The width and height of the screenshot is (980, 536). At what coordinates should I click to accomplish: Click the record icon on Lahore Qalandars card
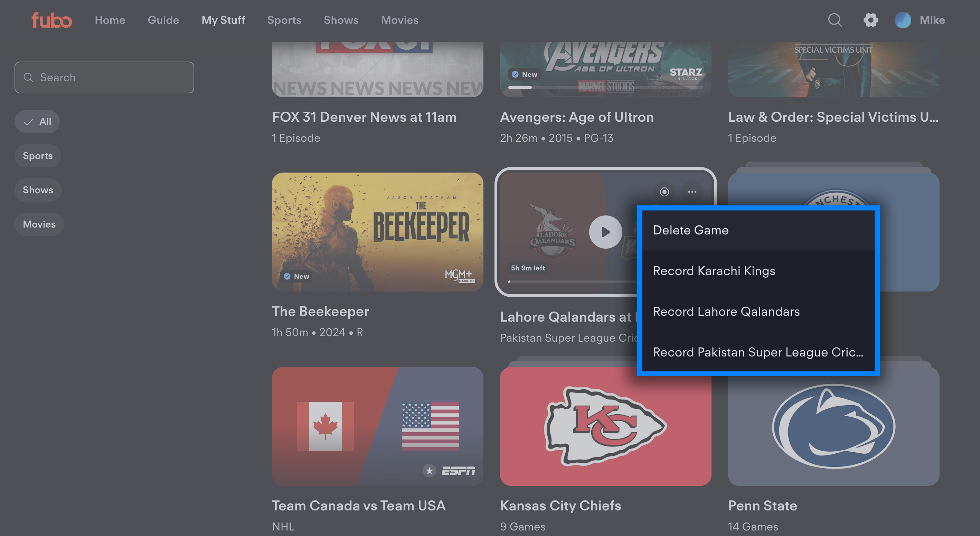(x=664, y=192)
